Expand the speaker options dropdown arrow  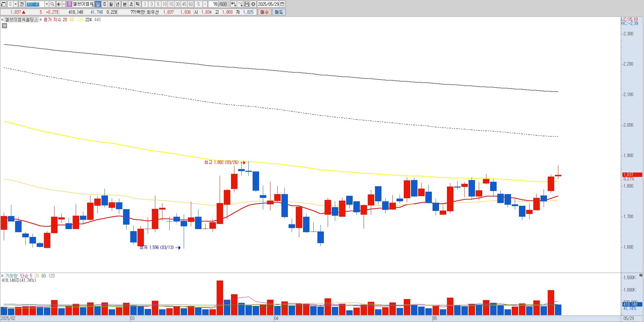[64, 4]
